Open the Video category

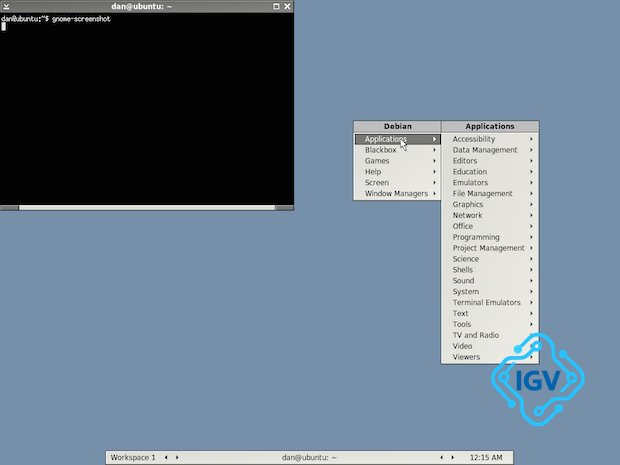490,346
